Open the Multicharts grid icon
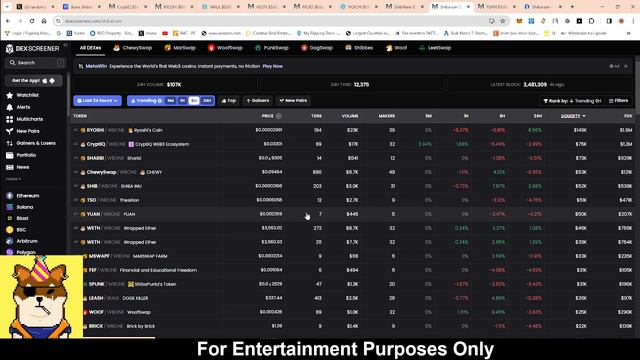The height and width of the screenshot is (360, 640). [10, 119]
